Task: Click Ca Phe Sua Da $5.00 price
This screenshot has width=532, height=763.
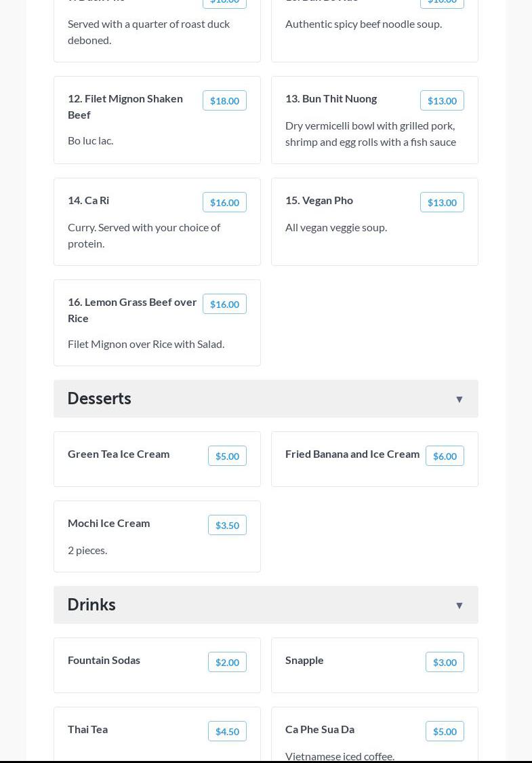Action: (x=445, y=731)
